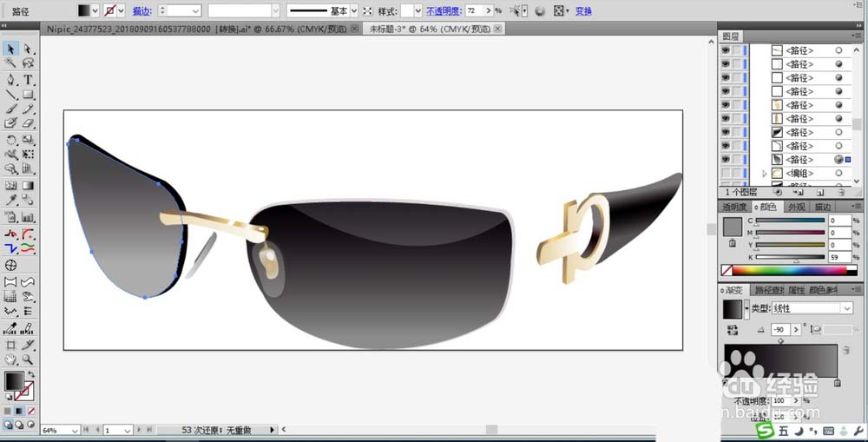Click the Recolor Artwork icon in control bar
The height and width of the screenshot is (442, 868).
click(540, 11)
